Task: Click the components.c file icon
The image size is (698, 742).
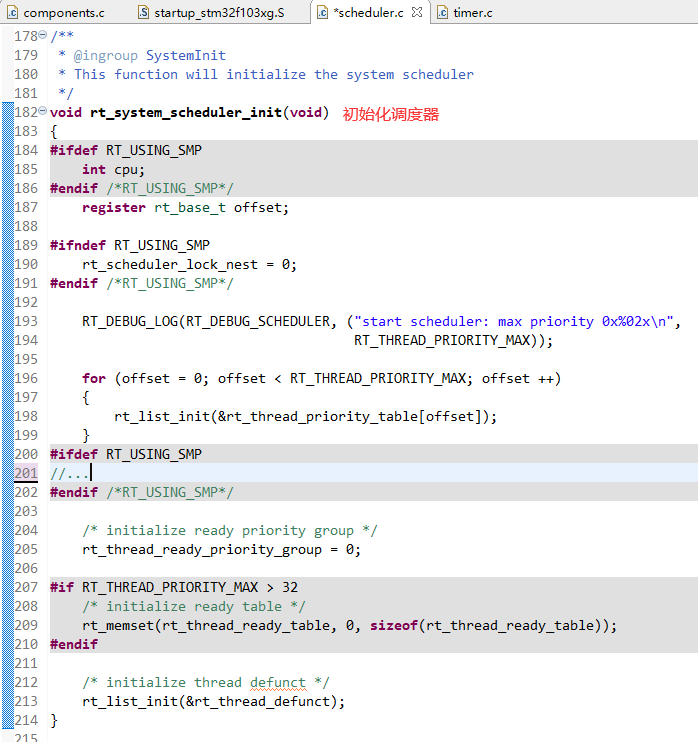Action: click(x=13, y=13)
